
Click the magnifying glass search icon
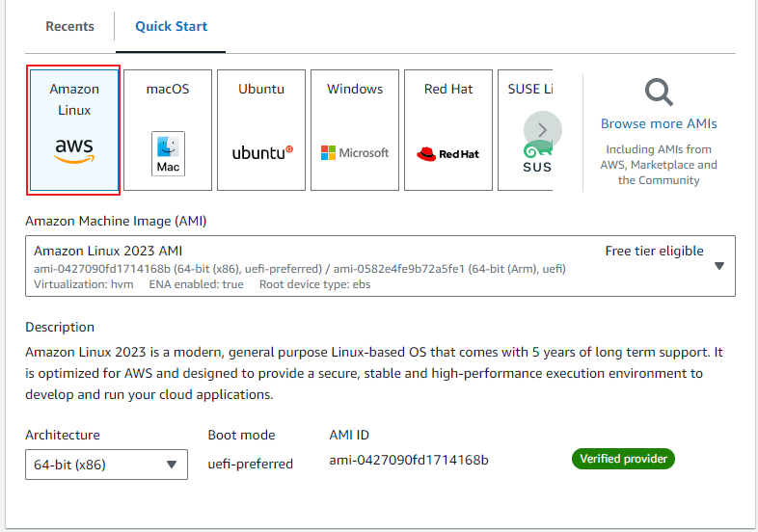tap(659, 93)
